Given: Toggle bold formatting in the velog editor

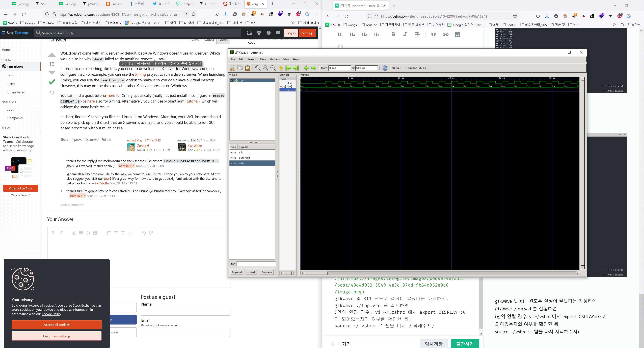Looking at the screenshot, I should (393, 34).
